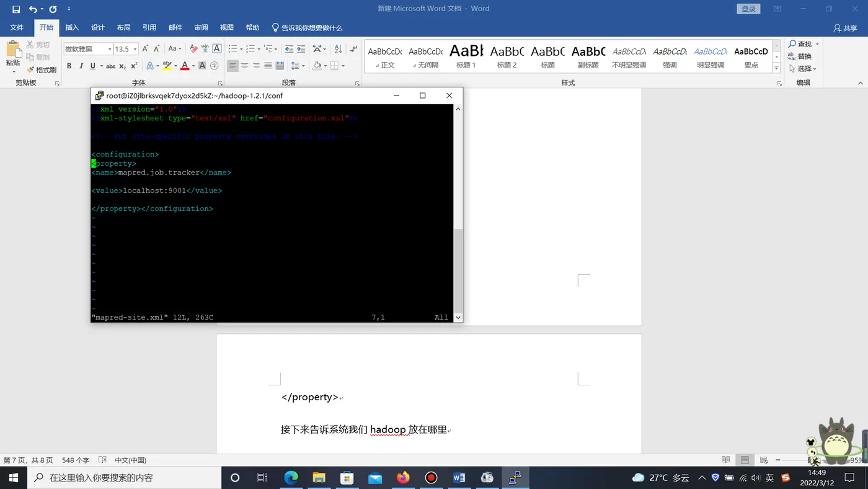Switch to the 布局 layout tab

click(123, 28)
